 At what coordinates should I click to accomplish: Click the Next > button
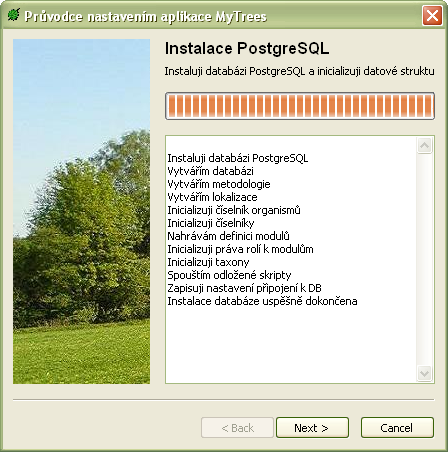[312, 428]
